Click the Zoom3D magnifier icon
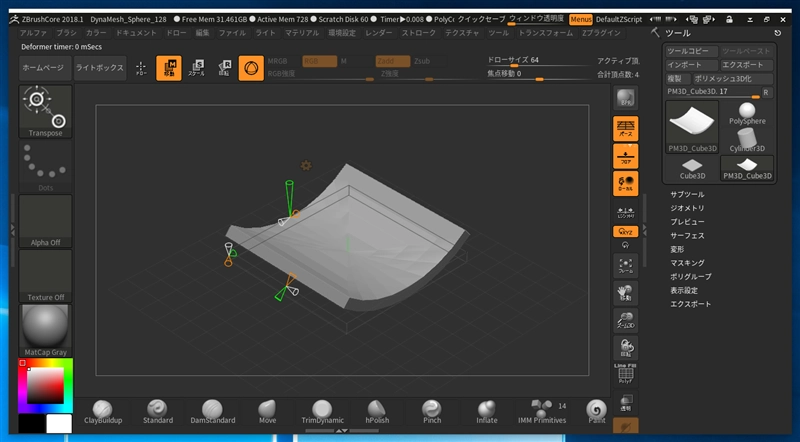 (626, 321)
